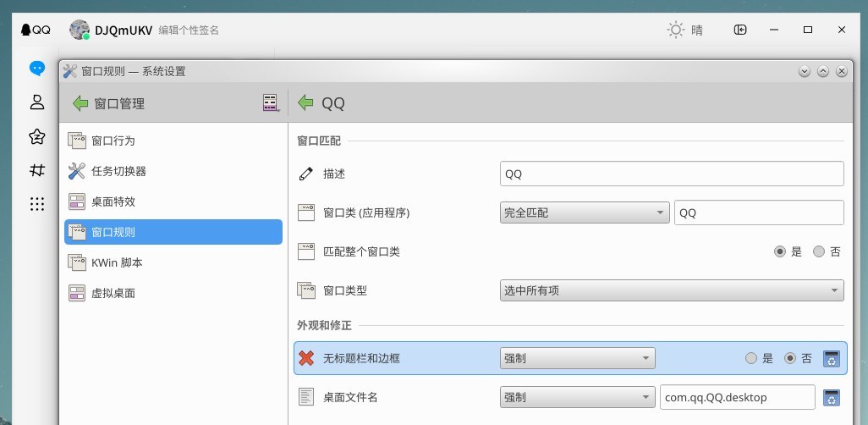Select 否 for 匹配整个窗口类

pos(818,251)
